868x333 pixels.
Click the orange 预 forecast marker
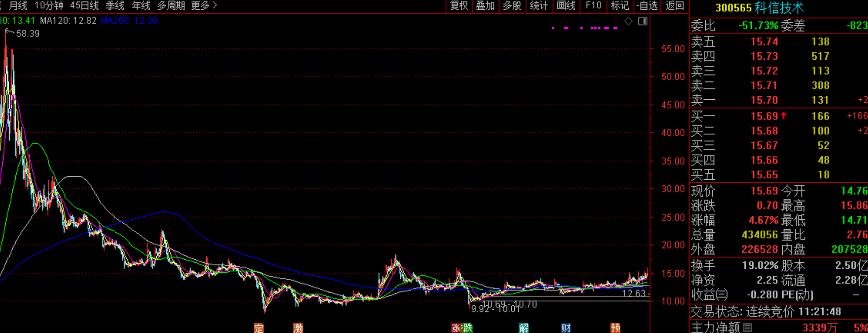(x=615, y=328)
